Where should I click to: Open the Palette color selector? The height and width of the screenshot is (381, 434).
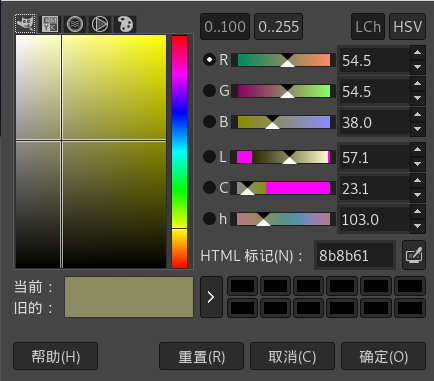(x=125, y=24)
